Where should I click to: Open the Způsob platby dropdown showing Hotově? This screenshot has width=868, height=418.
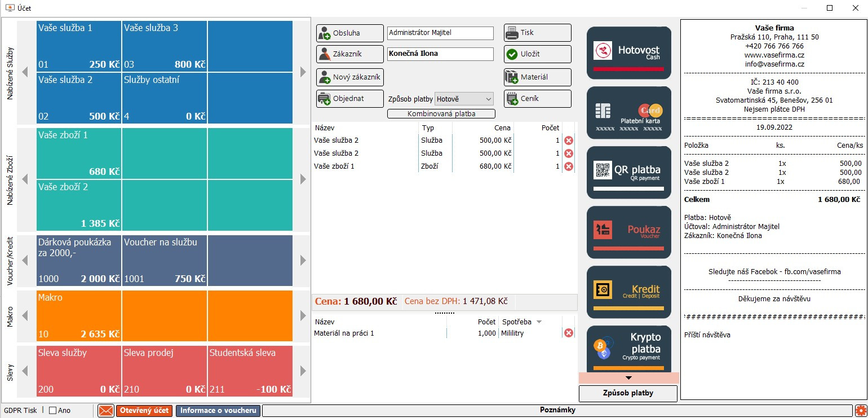[464, 99]
